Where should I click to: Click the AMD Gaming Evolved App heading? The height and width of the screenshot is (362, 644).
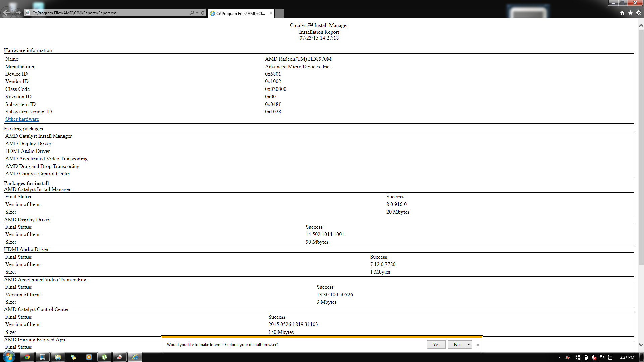pyautogui.click(x=35, y=340)
